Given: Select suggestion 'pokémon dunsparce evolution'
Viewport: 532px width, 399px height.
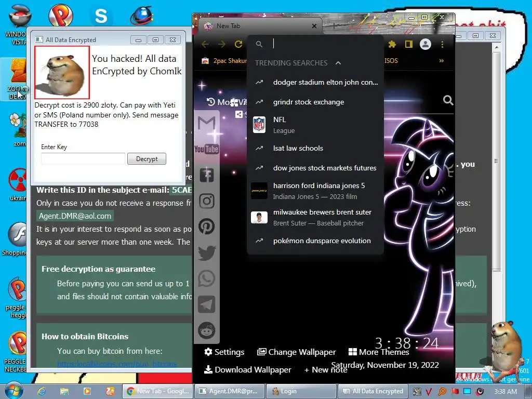Looking at the screenshot, I should 315,241.
